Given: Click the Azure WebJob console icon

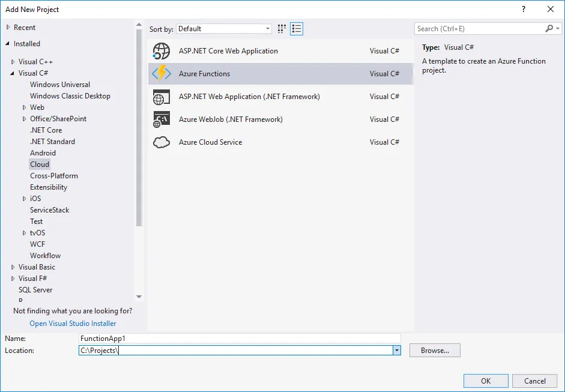Looking at the screenshot, I should click(x=161, y=119).
